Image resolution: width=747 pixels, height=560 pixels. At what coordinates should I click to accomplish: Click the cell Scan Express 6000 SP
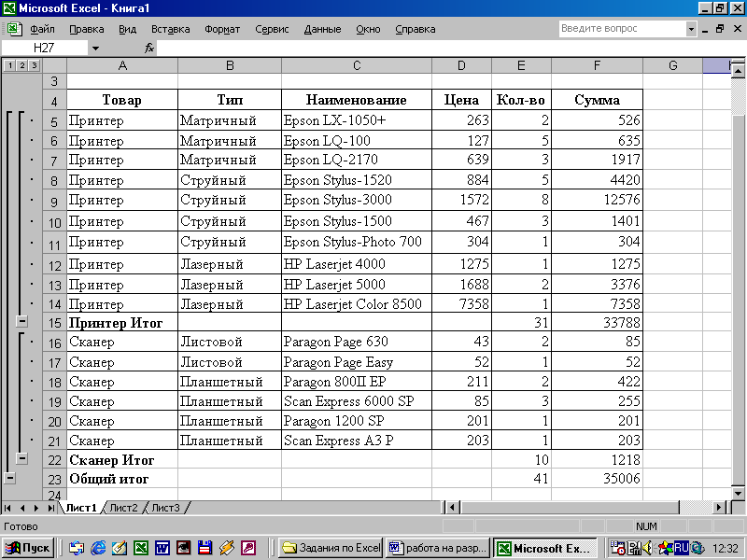pyautogui.click(x=357, y=401)
